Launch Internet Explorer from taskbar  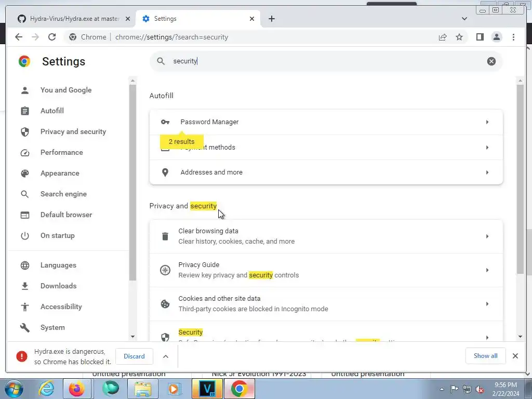point(46,389)
